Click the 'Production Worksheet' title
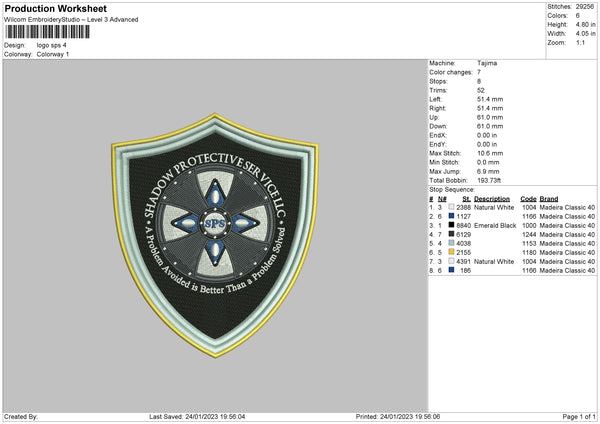600x424 pixels. (55, 8)
